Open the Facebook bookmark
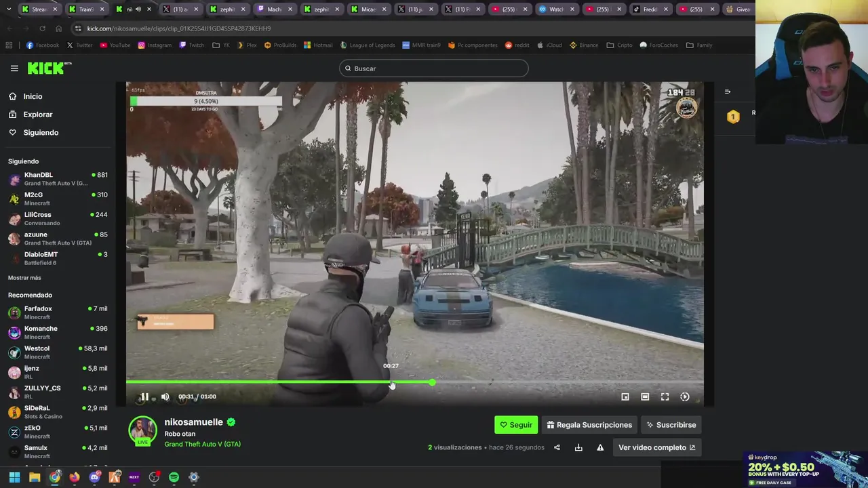This screenshot has height=488, width=868. click(x=42, y=45)
